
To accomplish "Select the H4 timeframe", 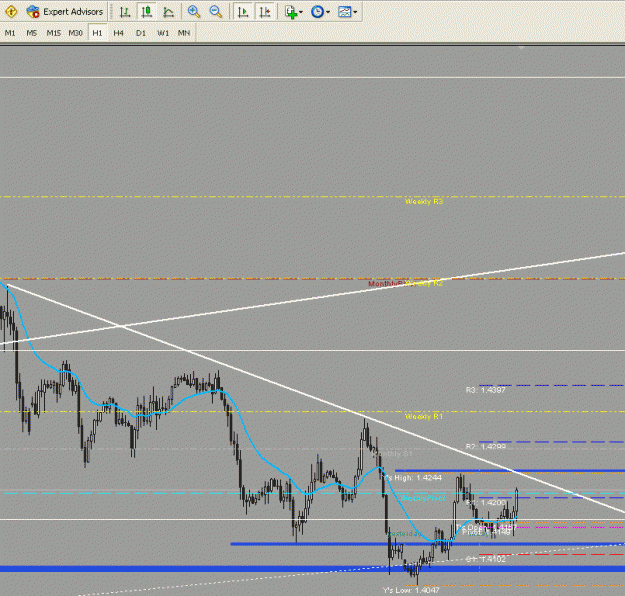I will pos(118,33).
